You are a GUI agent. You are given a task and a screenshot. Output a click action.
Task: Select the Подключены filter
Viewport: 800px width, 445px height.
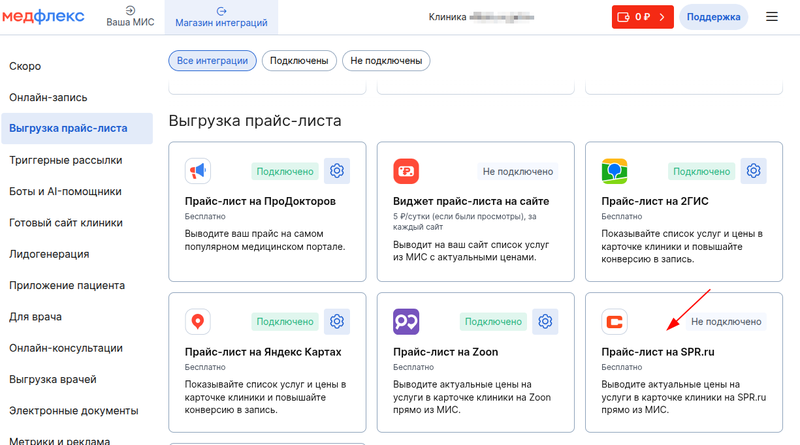(299, 61)
